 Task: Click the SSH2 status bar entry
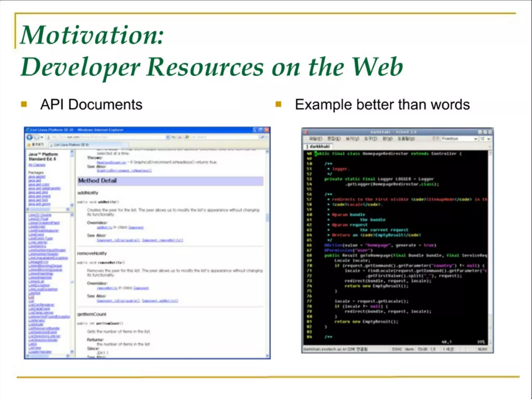click(x=397, y=349)
